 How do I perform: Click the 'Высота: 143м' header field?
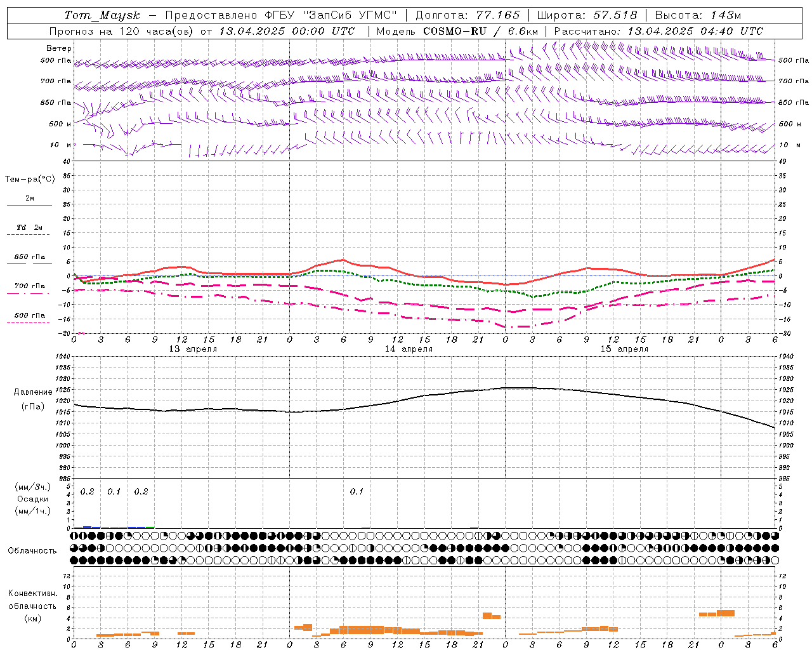click(x=698, y=15)
